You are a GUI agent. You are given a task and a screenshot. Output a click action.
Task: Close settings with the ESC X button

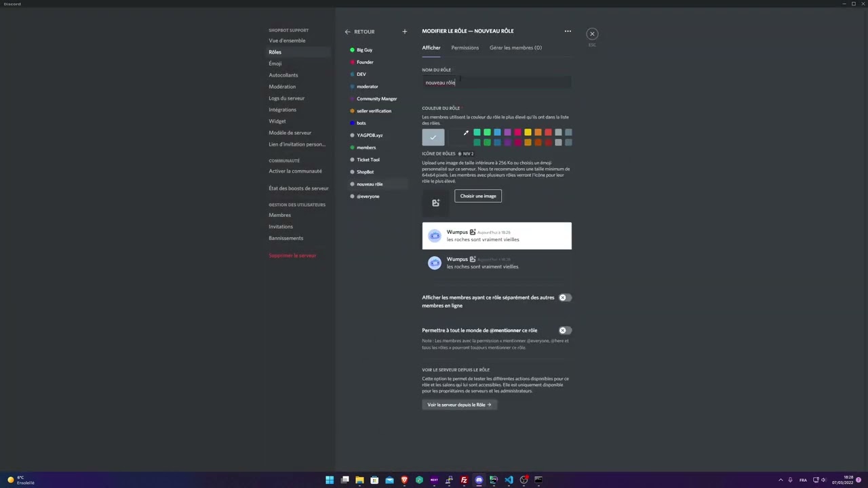coord(592,34)
